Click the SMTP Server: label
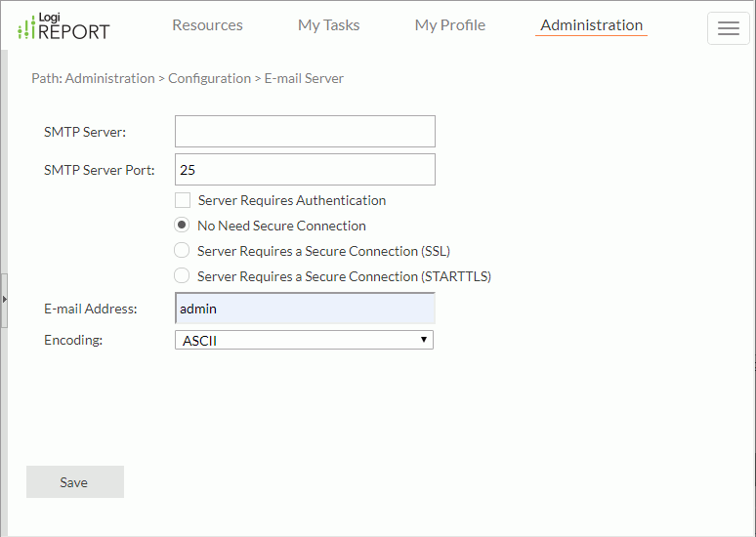The width and height of the screenshot is (756, 537). coord(85,132)
